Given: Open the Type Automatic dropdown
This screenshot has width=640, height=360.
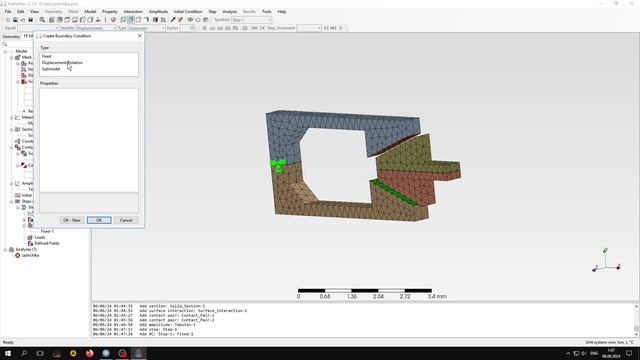Looking at the screenshot, I should 147,28.
